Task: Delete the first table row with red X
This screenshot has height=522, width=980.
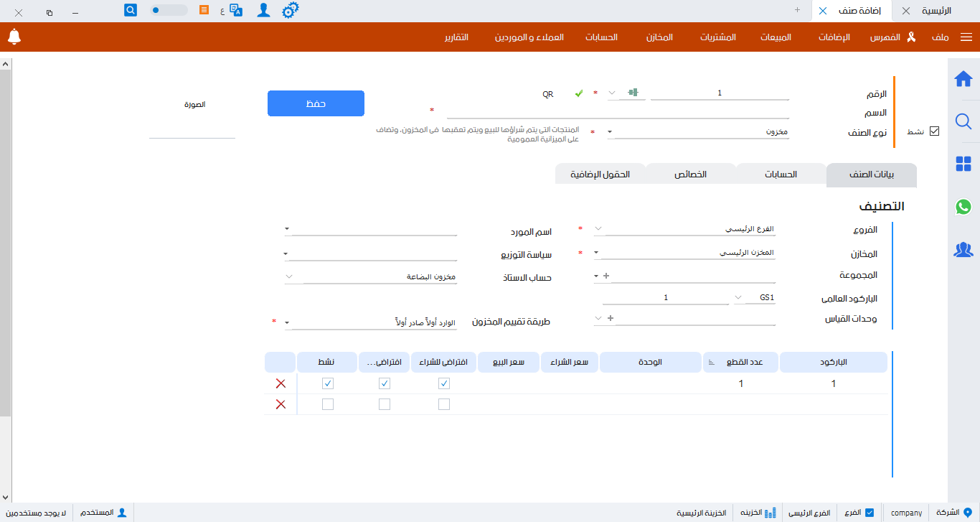Action: tap(280, 383)
